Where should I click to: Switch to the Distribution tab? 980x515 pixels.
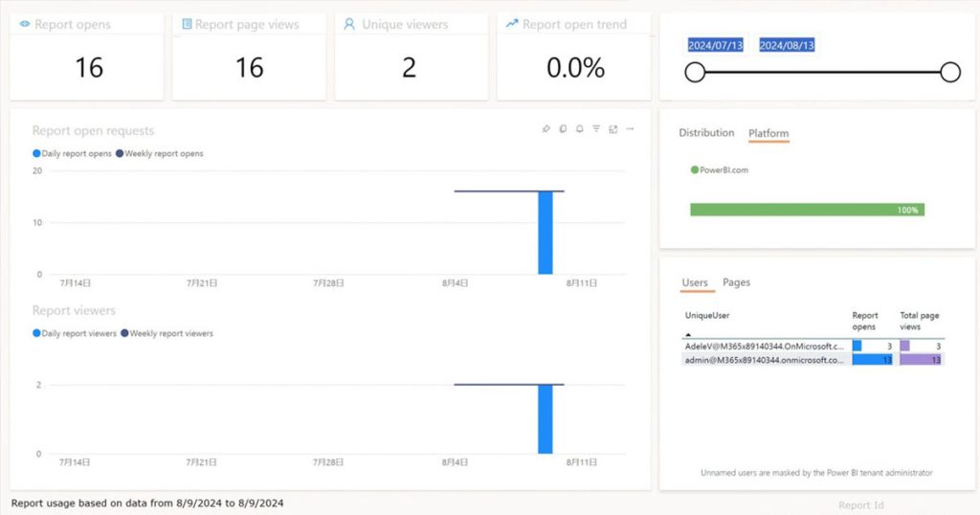(x=706, y=133)
